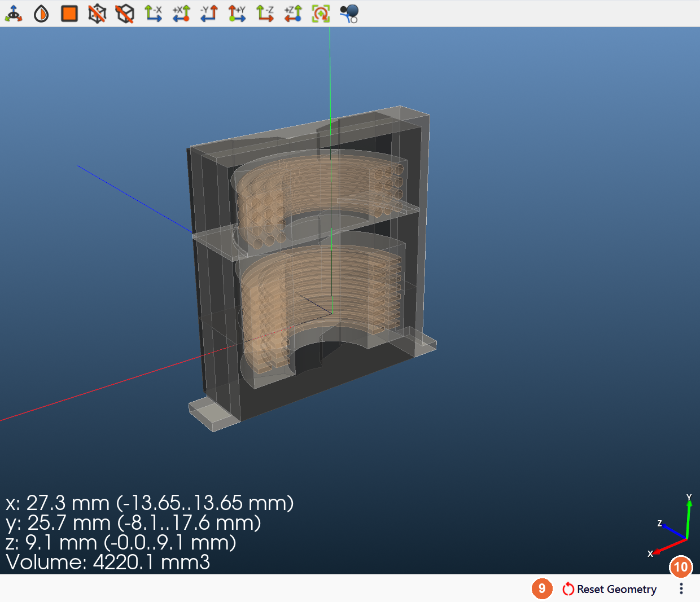Image resolution: width=700 pixels, height=602 pixels.
Task: Set view direction to +X
Action: tap(181, 14)
